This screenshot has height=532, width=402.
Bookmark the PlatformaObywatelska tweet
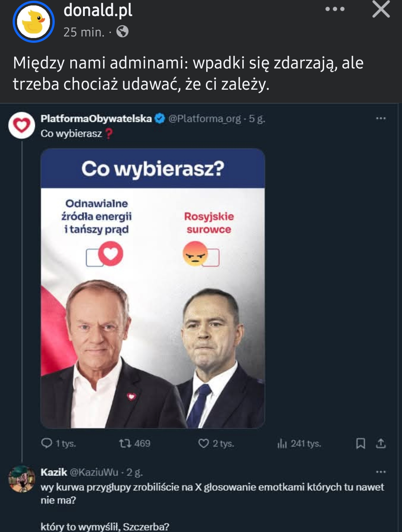tap(360, 443)
